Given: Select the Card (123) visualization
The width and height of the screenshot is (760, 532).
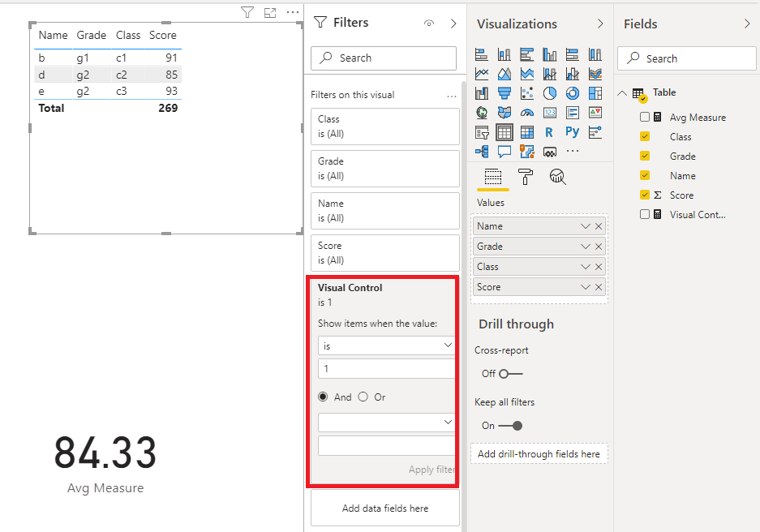Looking at the screenshot, I should (550, 113).
